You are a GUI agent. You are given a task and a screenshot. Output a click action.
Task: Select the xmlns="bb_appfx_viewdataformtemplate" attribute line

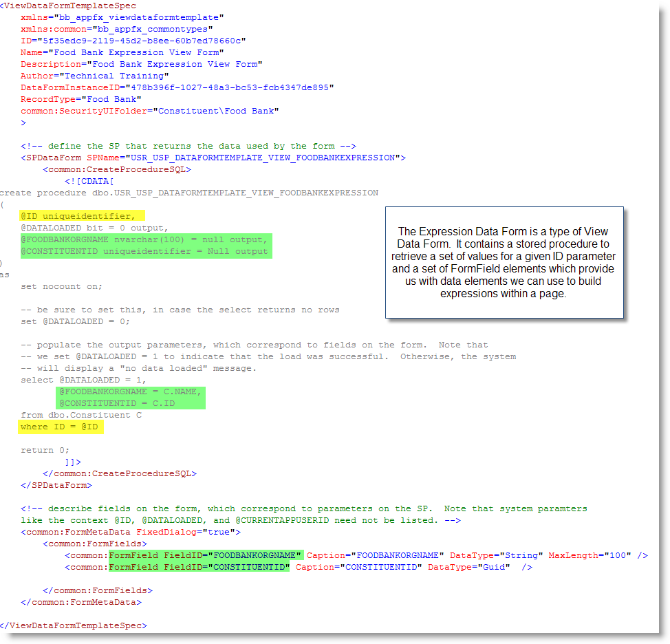(122, 17)
